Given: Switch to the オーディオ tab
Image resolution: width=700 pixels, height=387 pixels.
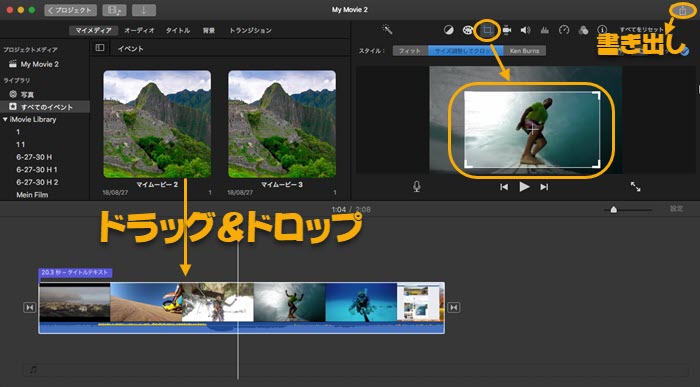Looking at the screenshot, I should 139,30.
